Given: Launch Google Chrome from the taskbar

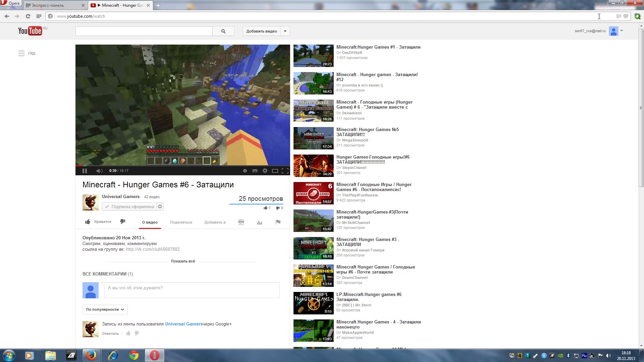Looking at the screenshot, I should pos(134,355).
